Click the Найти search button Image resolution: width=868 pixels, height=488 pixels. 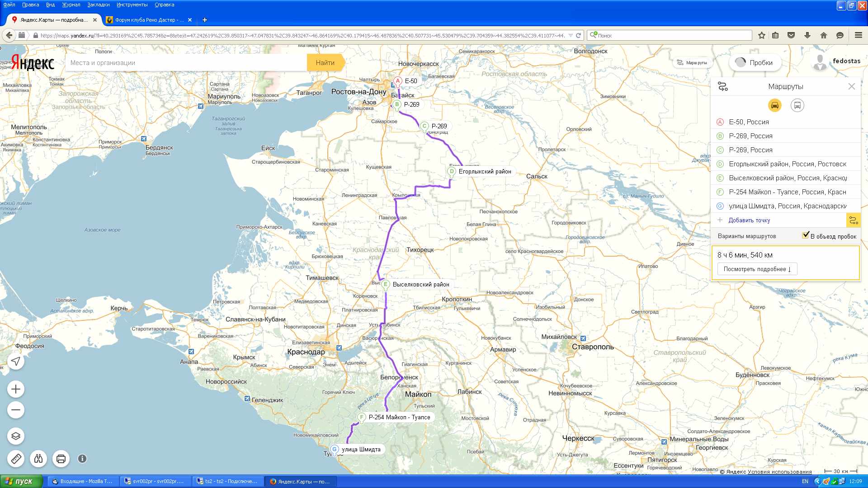[325, 63]
